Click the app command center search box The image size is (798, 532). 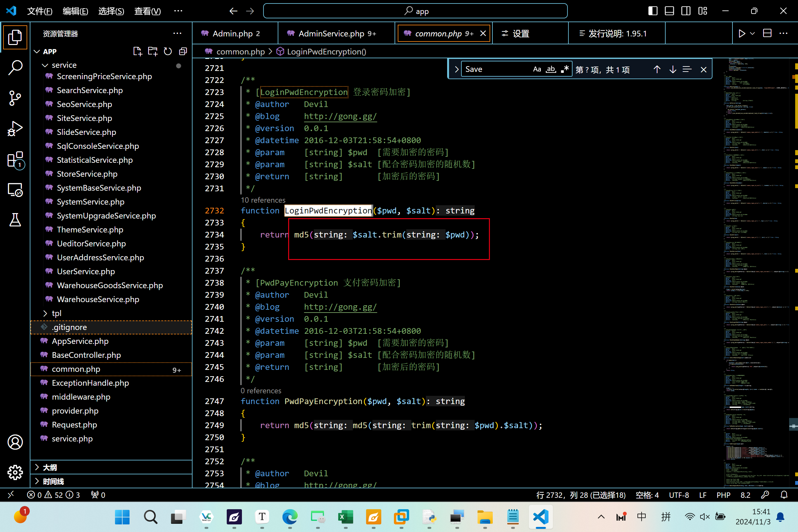pyautogui.click(x=415, y=11)
